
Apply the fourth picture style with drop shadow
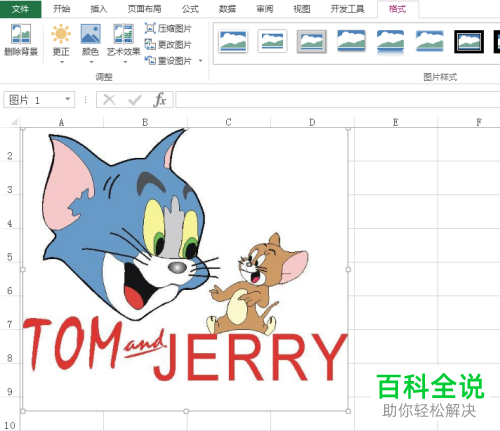351,41
